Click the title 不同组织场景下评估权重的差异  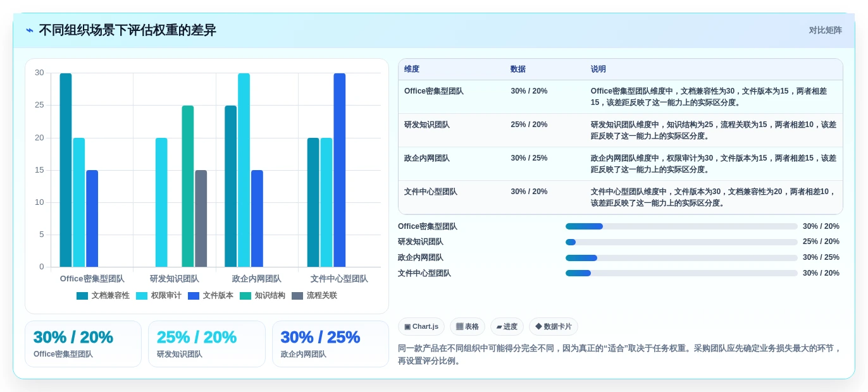point(127,30)
